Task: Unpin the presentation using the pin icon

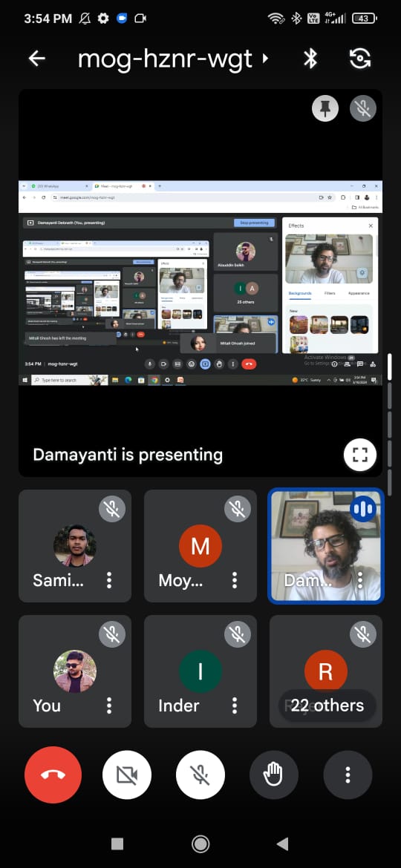Action: tap(325, 108)
